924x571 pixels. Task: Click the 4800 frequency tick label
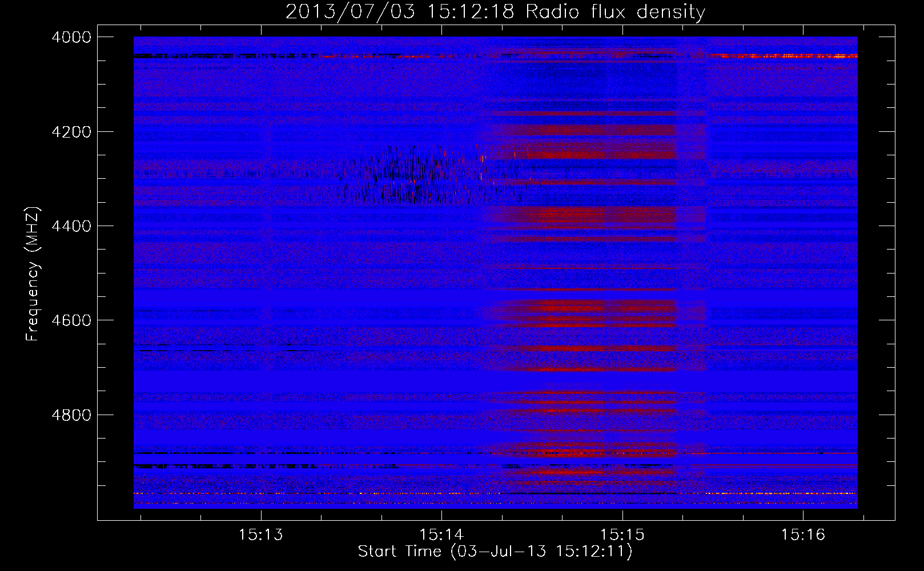click(71, 415)
